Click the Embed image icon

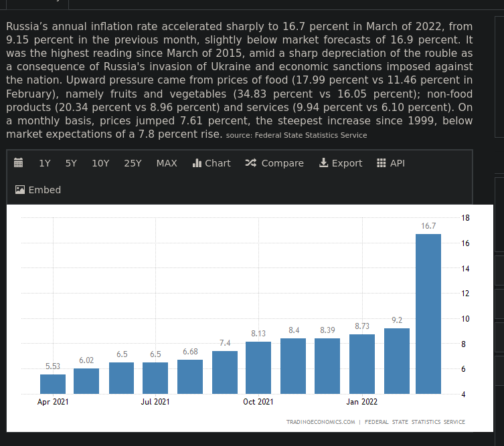click(x=20, y=190)
